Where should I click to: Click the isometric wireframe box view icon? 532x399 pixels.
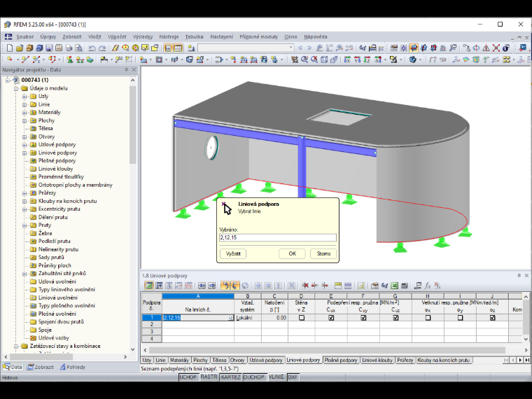(x=324, y=59)
